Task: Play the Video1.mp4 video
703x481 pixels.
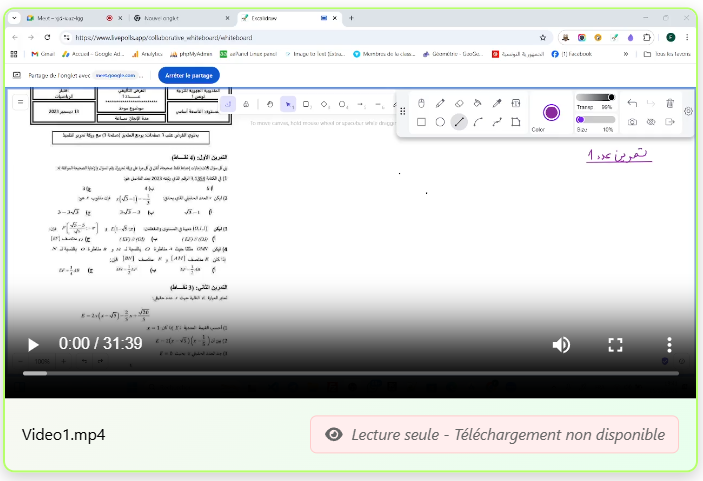Action: click(33, 344)
